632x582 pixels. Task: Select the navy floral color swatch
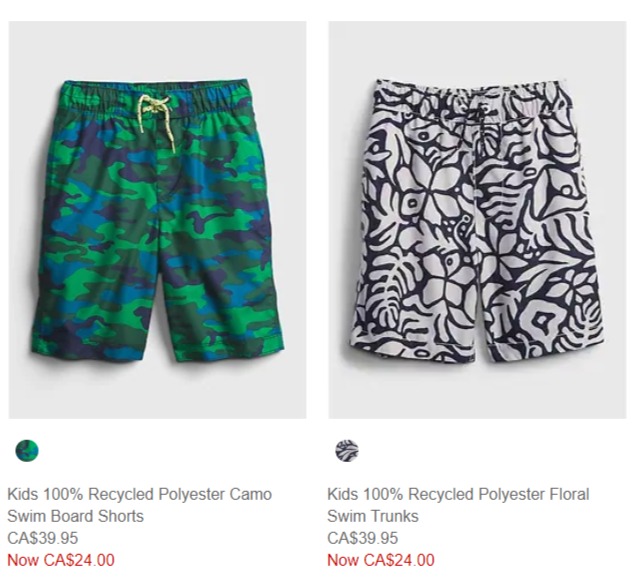click(347, 451)
